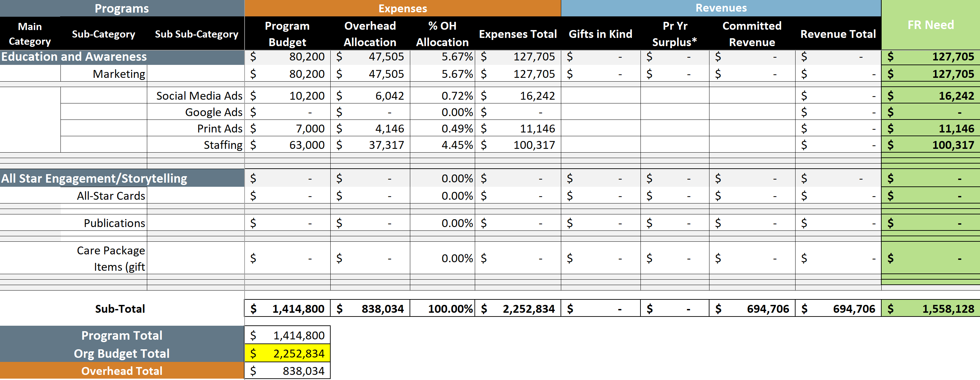Click the Care Package Items cell
980x380 pixels.
point(111,259)
